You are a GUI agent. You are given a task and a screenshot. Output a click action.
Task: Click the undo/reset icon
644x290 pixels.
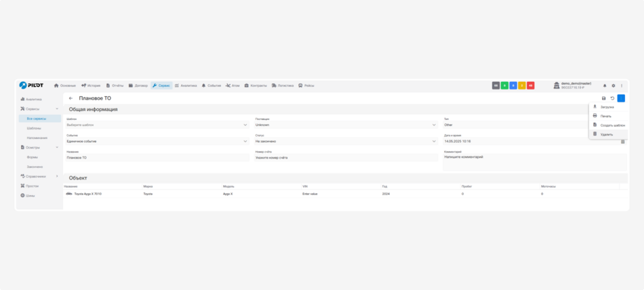click(613, 98)
